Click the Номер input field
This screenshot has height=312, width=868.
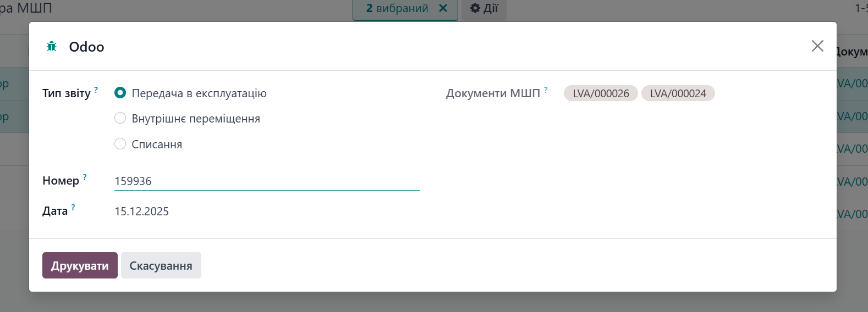266,181
